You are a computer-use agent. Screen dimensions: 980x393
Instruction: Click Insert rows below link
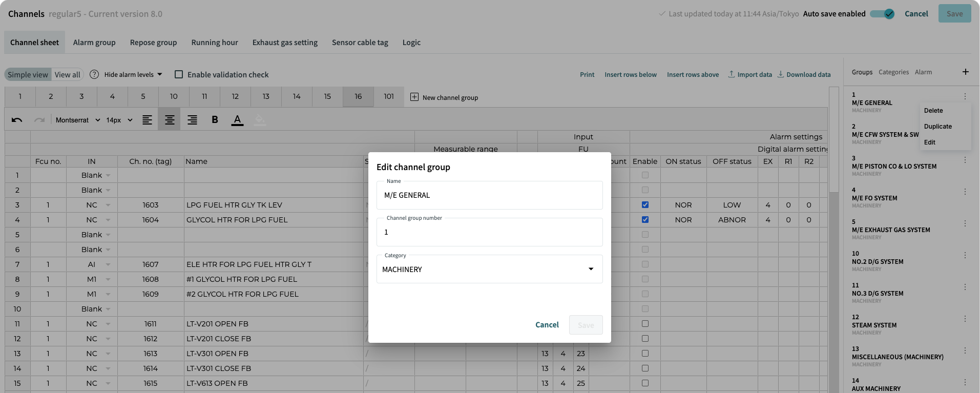click(631, 74)
